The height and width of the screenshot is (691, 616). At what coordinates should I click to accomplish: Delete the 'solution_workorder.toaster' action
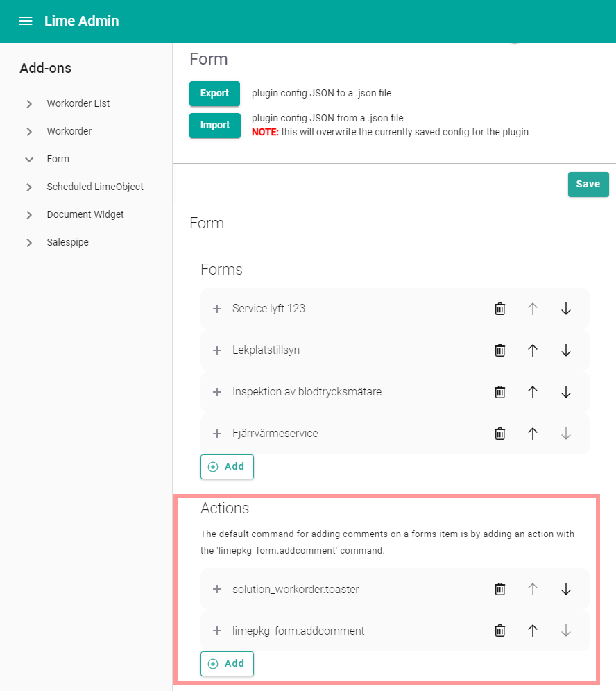500,588
